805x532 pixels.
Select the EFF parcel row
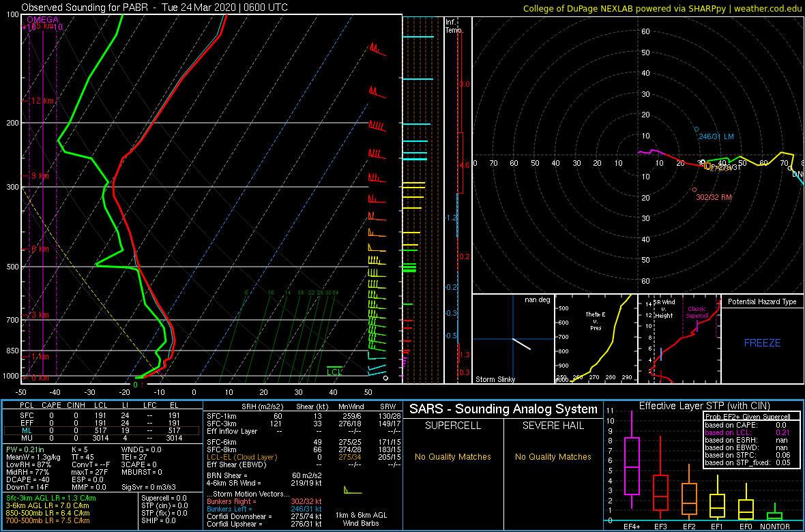(102, 422)
